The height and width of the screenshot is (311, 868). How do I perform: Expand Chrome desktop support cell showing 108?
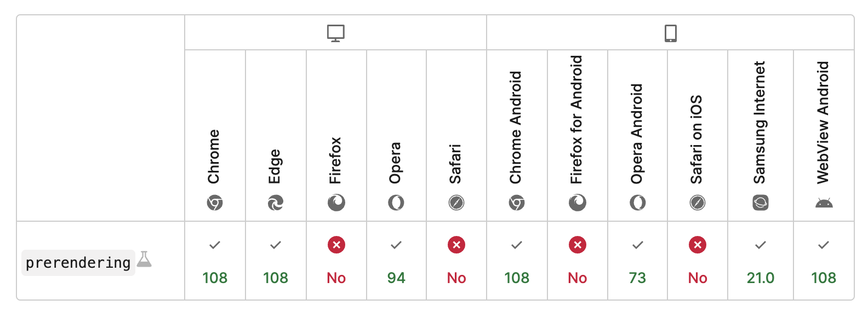tap(215, 261)
